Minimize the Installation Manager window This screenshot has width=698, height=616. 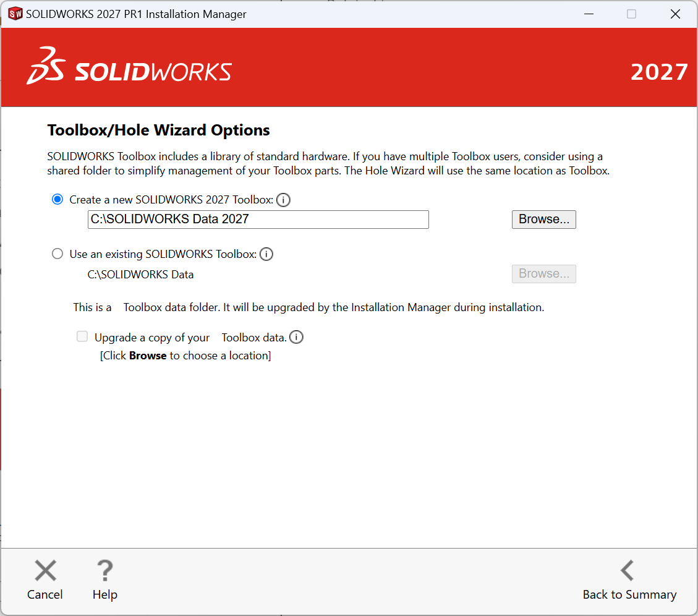click(589, 14)
